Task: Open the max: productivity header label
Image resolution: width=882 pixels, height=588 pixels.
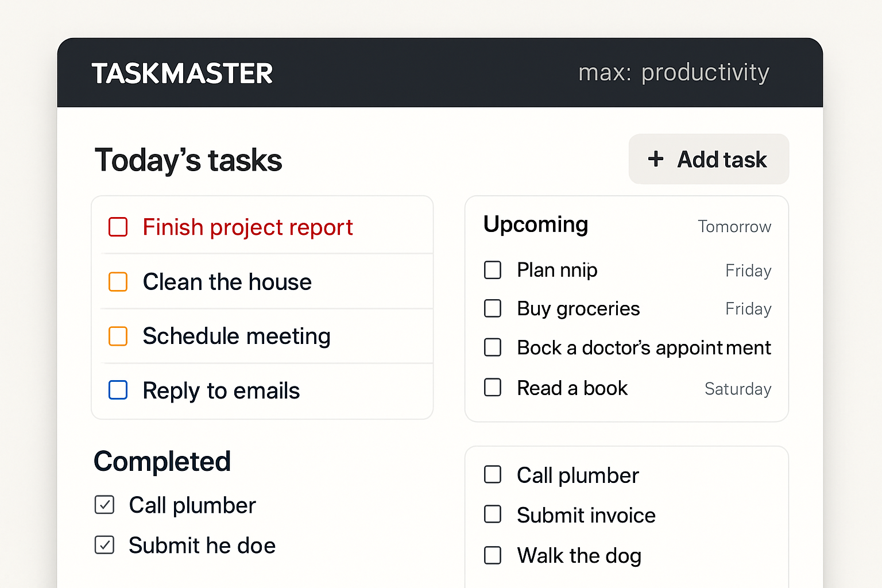Action: coord(674,73)
